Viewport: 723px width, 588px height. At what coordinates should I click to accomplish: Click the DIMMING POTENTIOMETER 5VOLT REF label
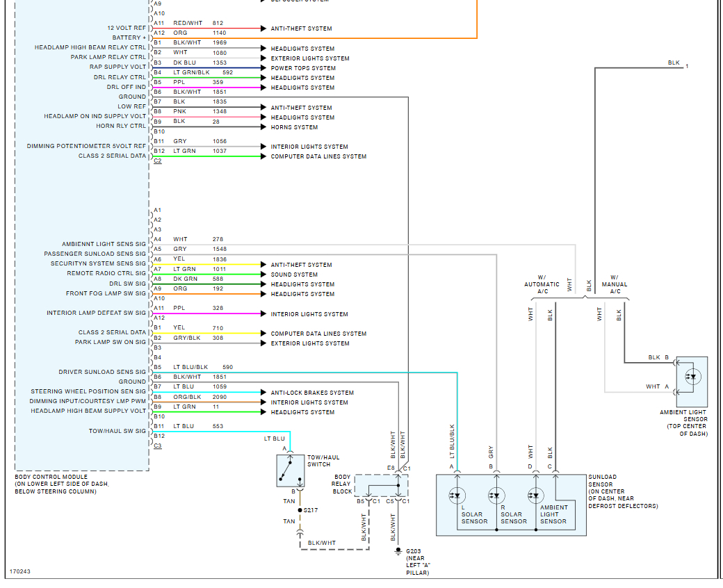(86, 146)
